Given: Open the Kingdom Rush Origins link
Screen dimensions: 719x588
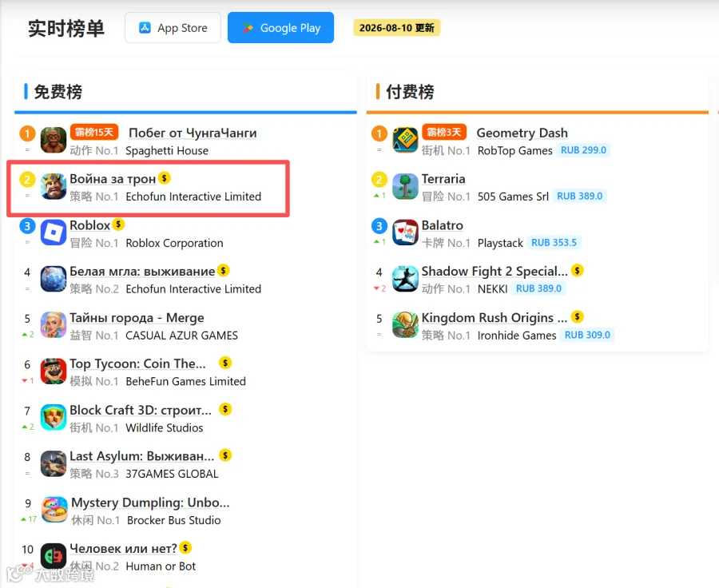Looking at the screenshot, I should (x=495, y=318).
